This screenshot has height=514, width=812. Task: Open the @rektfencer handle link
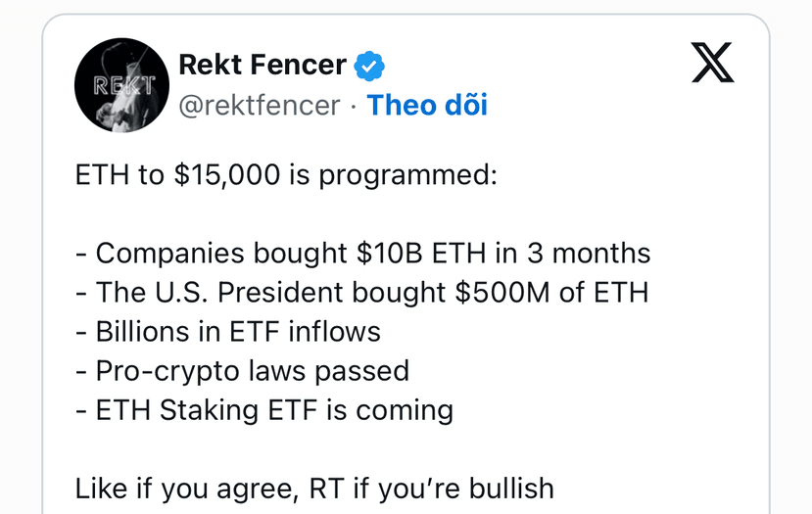[x=260, y=105]
